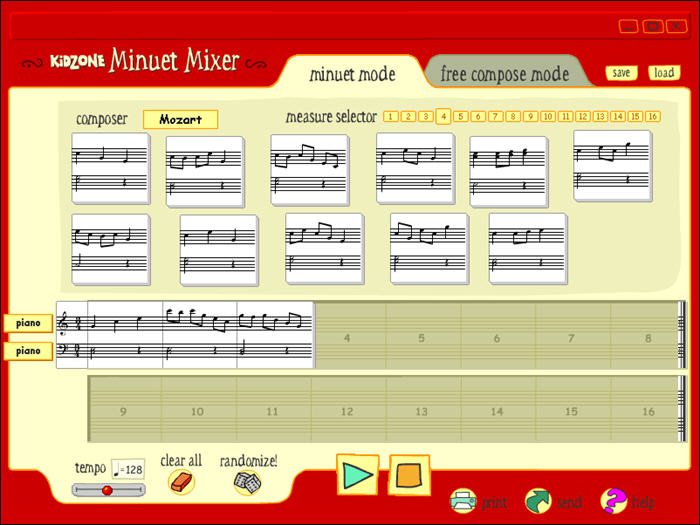Stop playback with the orange square button
This screenshot has height=525, width=700.
pos(409,475)
